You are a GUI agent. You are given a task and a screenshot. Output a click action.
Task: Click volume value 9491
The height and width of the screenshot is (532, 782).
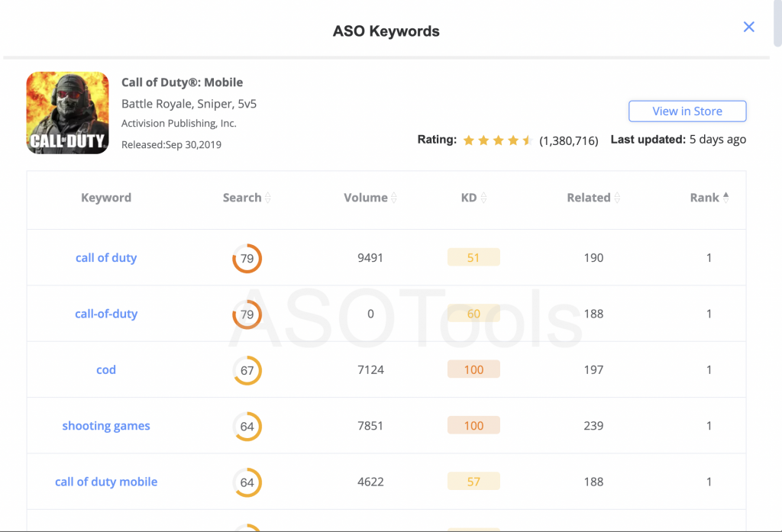pos(370,258)
